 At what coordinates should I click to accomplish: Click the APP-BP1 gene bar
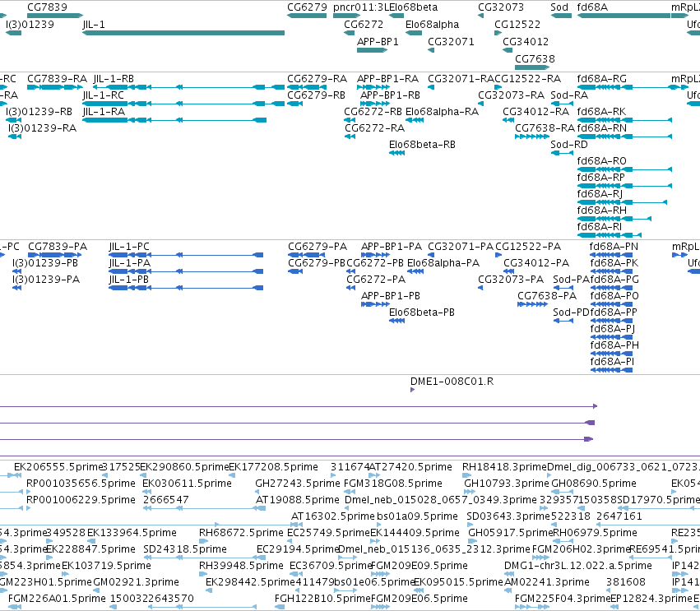372,50
